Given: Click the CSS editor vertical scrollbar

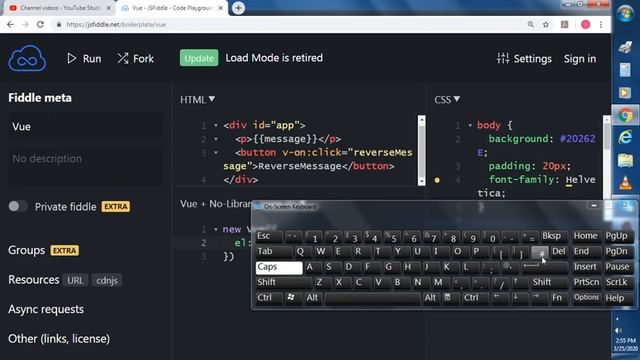Looking at the screenshot, I should tap(607, 137).
